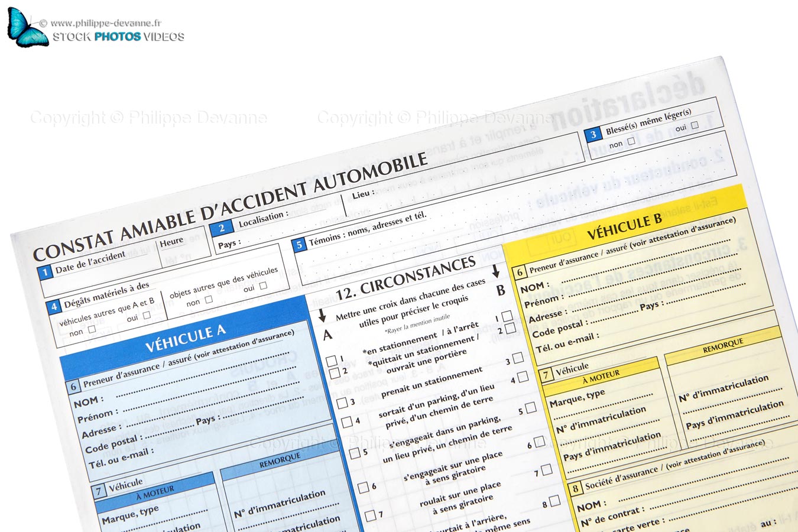This screenshot has height=532, width=798.
Task: Tick 'oui' for véhicules autres que A et B
Action: pos(147,315)
